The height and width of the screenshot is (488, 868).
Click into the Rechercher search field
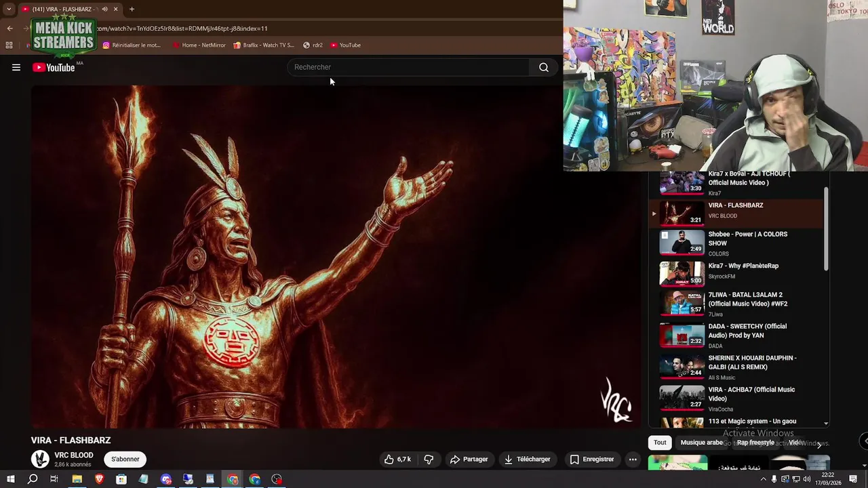coord(409,67)
